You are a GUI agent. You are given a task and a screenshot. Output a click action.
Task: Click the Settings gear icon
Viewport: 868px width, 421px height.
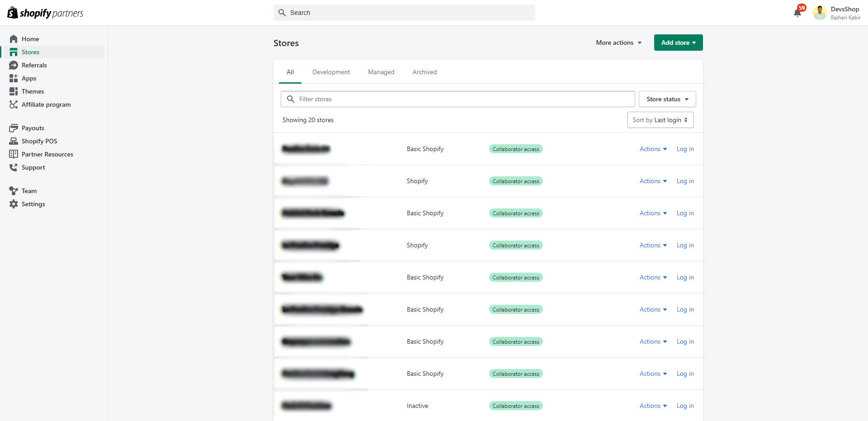tap(14, 204)
